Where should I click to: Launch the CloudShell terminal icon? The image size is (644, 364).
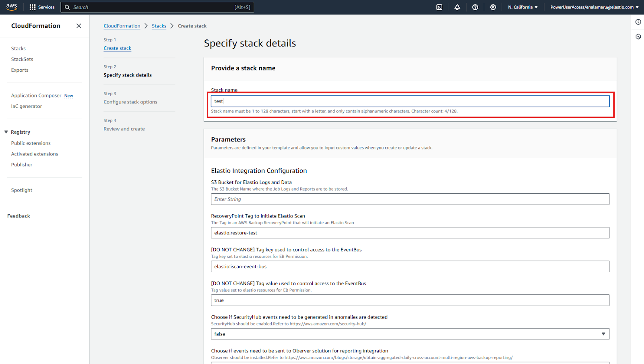(x=440, y=7)
